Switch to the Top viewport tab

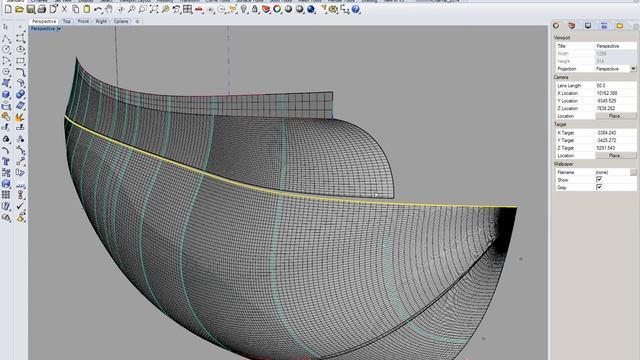[67, 21]
